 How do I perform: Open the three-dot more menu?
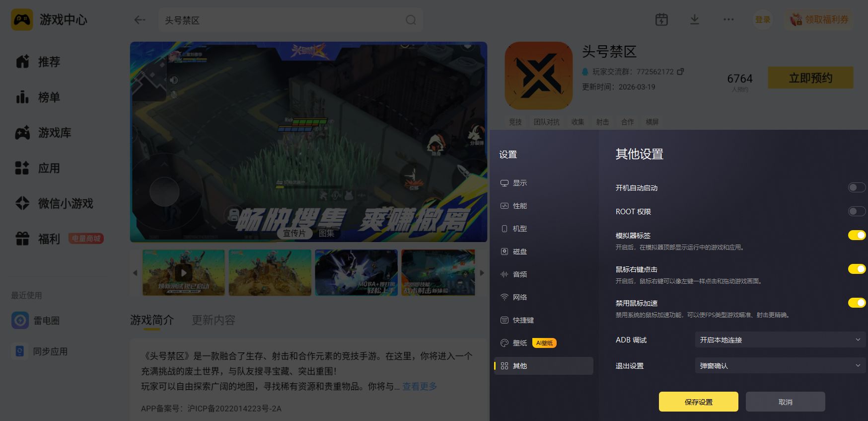pos(728,19)
